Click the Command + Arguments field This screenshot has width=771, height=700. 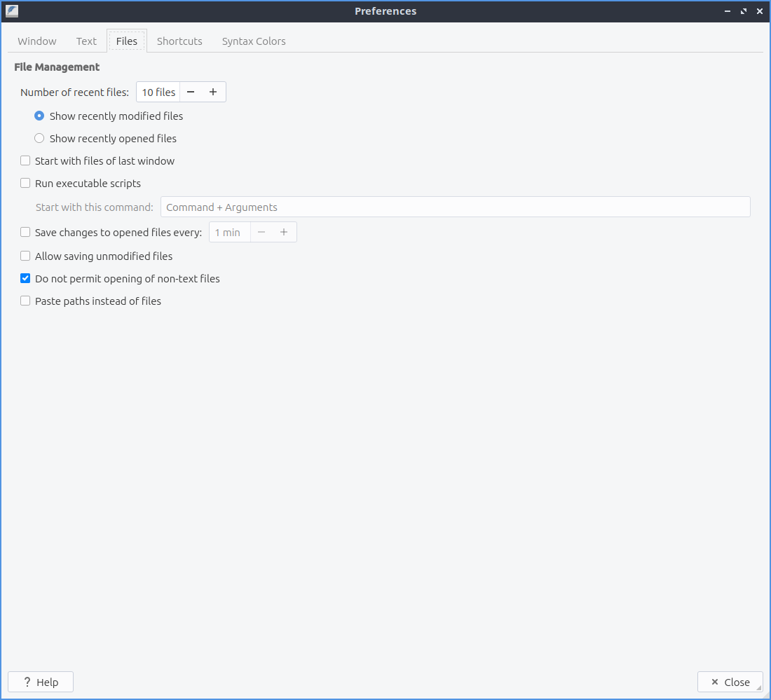(x=455, y=207)
